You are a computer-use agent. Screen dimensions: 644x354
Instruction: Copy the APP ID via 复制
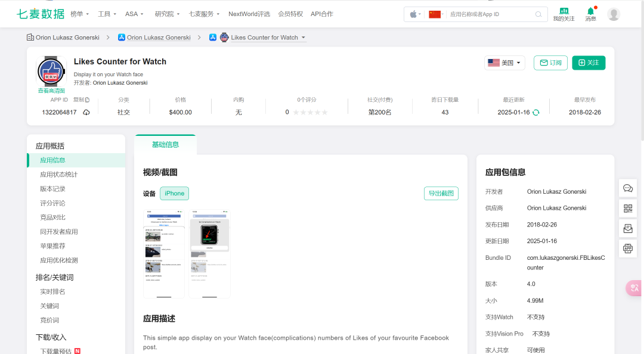[81, 100]
